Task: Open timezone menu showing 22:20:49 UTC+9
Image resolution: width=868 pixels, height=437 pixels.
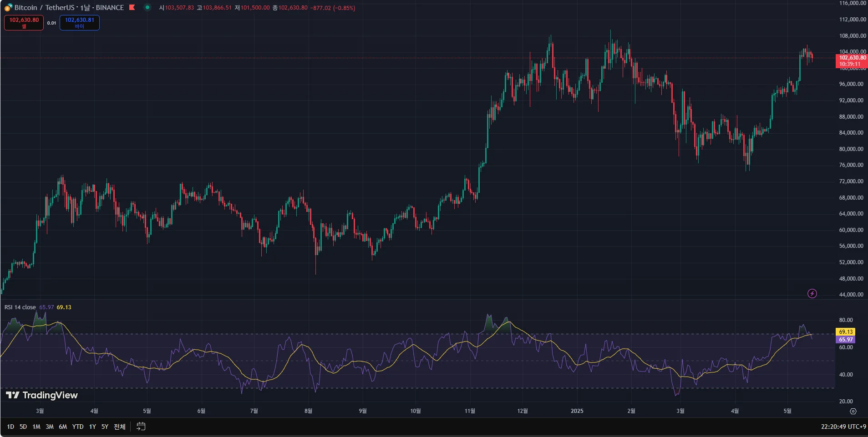Action: click(843, 427)
